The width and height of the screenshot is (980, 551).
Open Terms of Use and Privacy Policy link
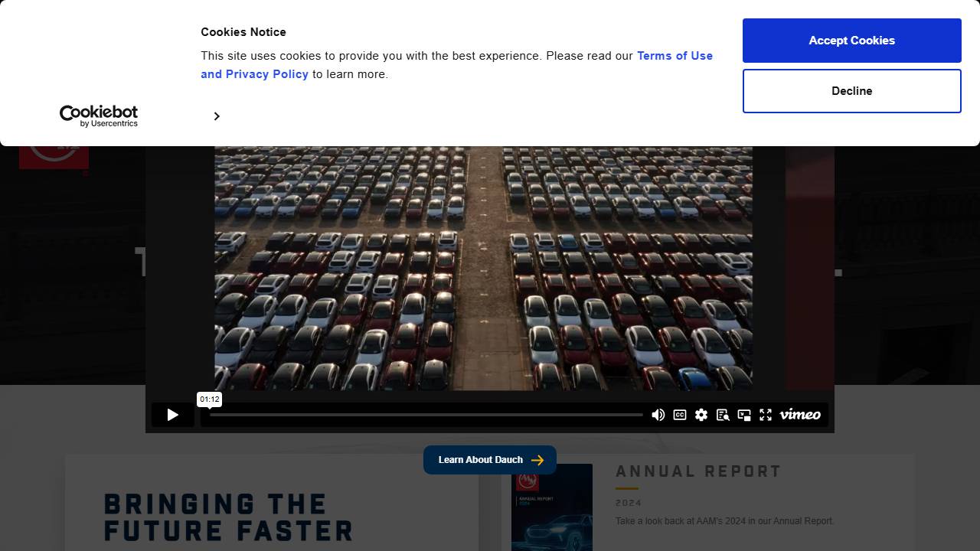(x=674, y=56)
